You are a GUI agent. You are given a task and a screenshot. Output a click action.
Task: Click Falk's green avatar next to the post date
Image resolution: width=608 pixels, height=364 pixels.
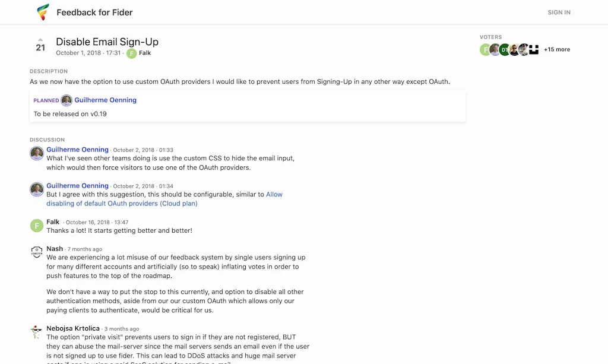tap(131, 53)
